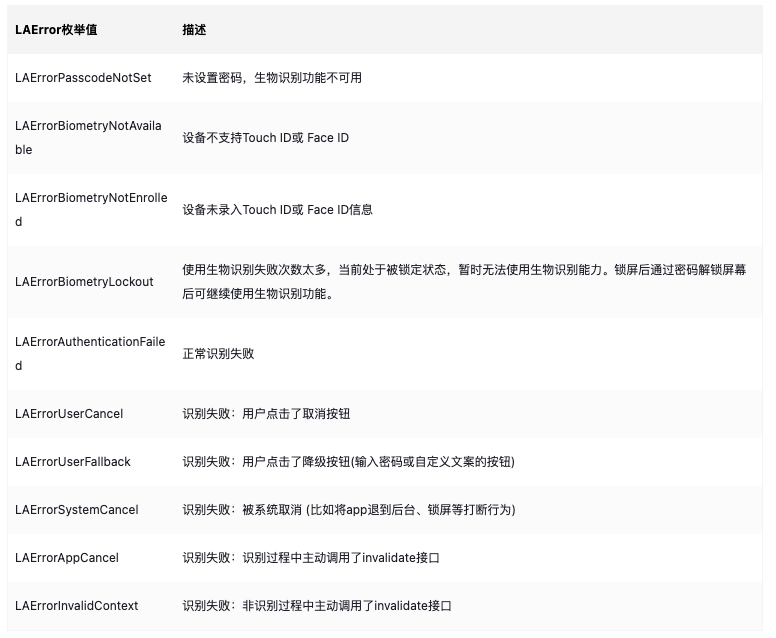Select the LAErrorBiometryNotEnrolled cell
This screenshot has width=776, height=638.
91,210
